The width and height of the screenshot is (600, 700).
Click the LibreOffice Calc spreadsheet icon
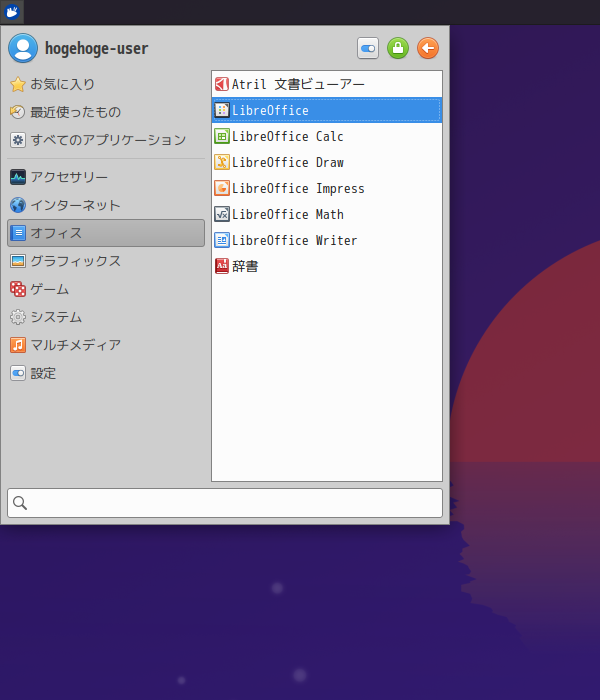pyautogui.click(x=222, y=136)
